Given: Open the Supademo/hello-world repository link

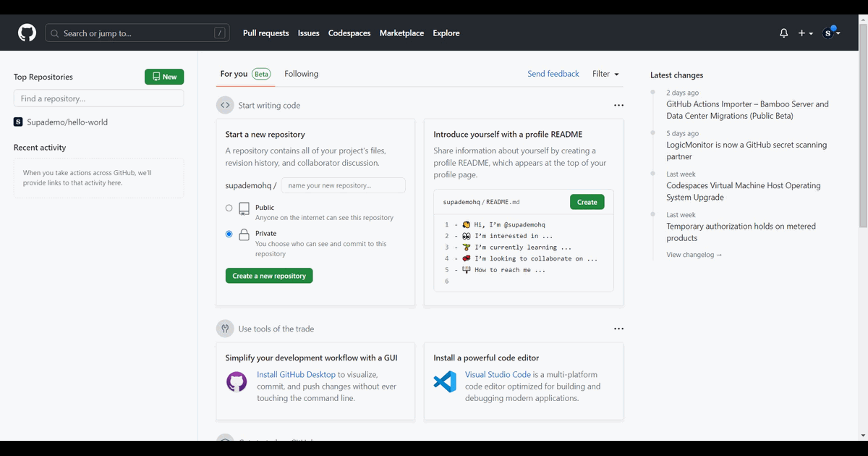Looking at the screenshot, I should pos(67,122).
